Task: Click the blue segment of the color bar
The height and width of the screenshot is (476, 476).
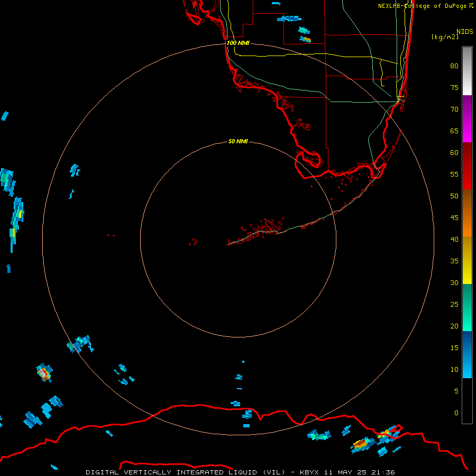Action: tap(467, 354)
